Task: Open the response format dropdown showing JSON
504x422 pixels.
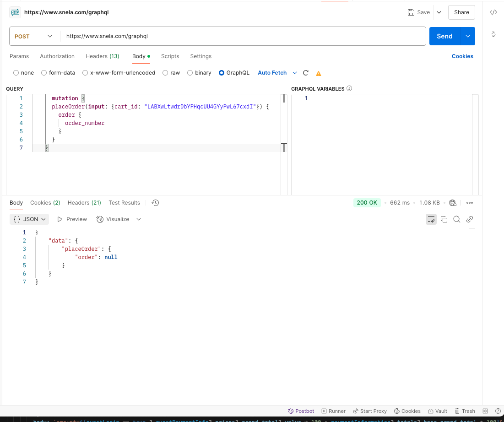Action: click(x=29, y=219)
